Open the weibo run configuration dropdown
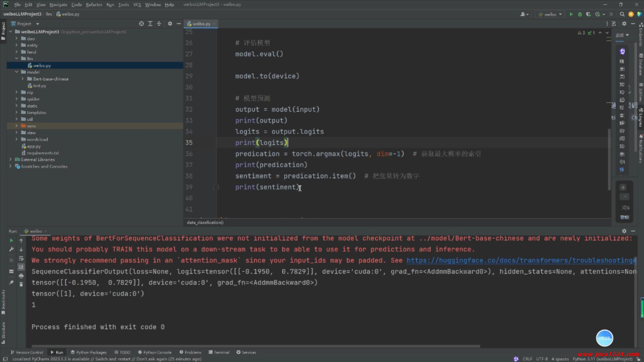644x362 pixels. (x=550, y=14)
